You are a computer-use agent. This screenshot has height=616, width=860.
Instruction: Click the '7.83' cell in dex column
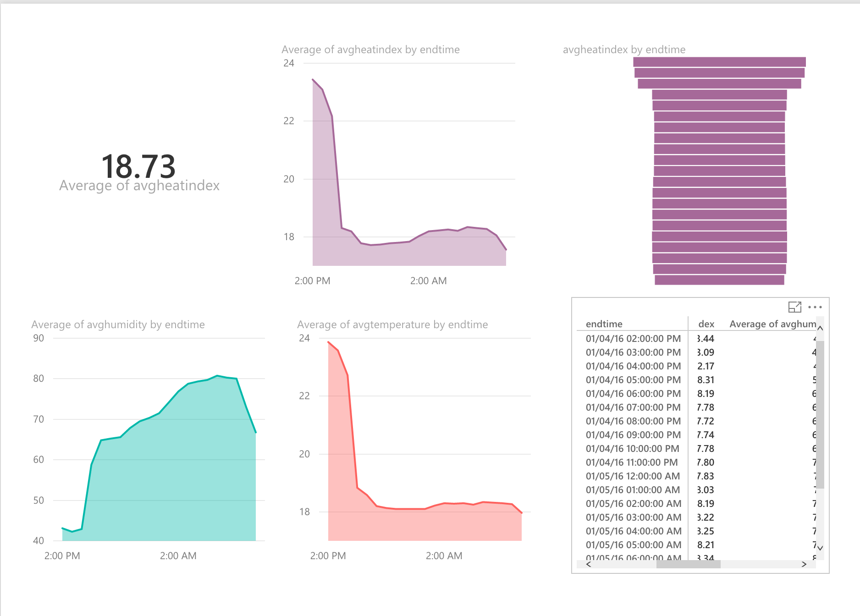(x=706, y=476)
